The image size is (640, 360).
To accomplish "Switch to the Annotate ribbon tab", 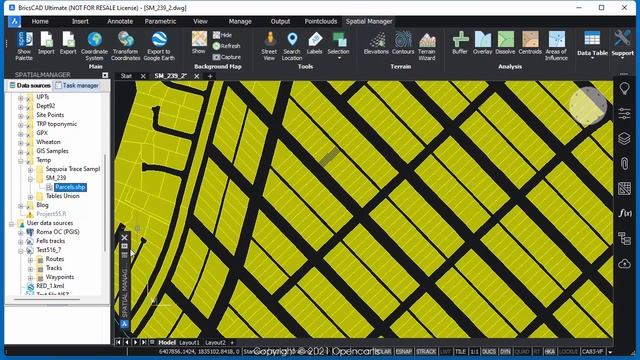I will [x=120, y=21].
